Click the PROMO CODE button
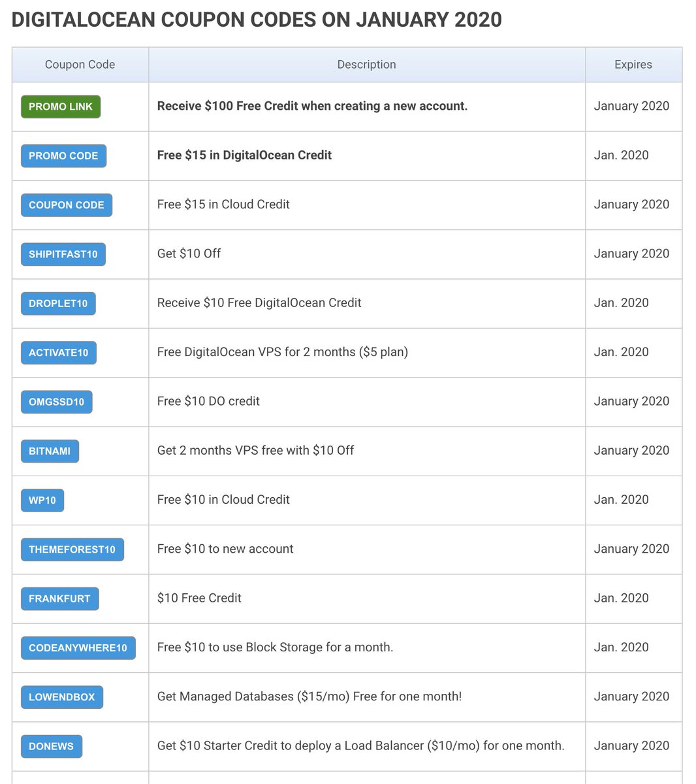696x784 pixels. pyautogui.click(x=63, y=155)
